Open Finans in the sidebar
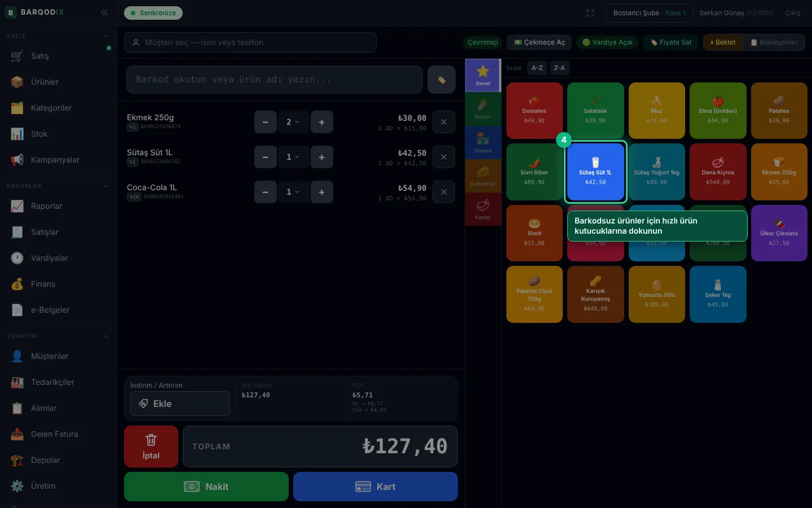 coord(58,284)
